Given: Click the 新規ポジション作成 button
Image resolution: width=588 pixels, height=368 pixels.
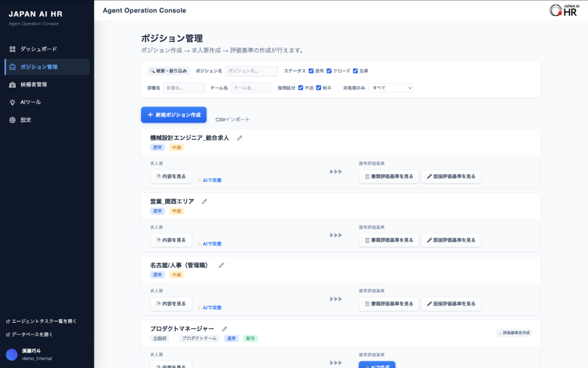Looking at the screenshot, I should [173, 115].
